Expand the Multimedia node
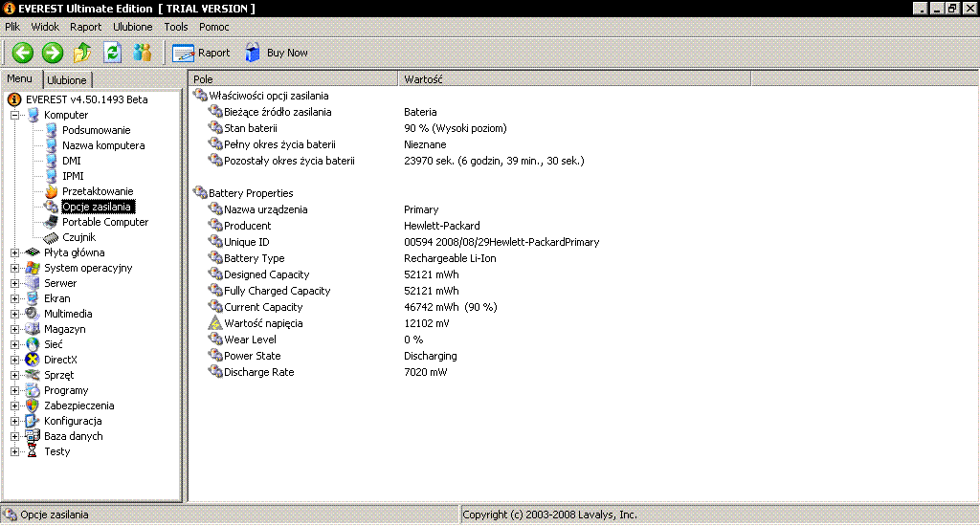This screenshot has height=526, width=980. tap(14, 315)
